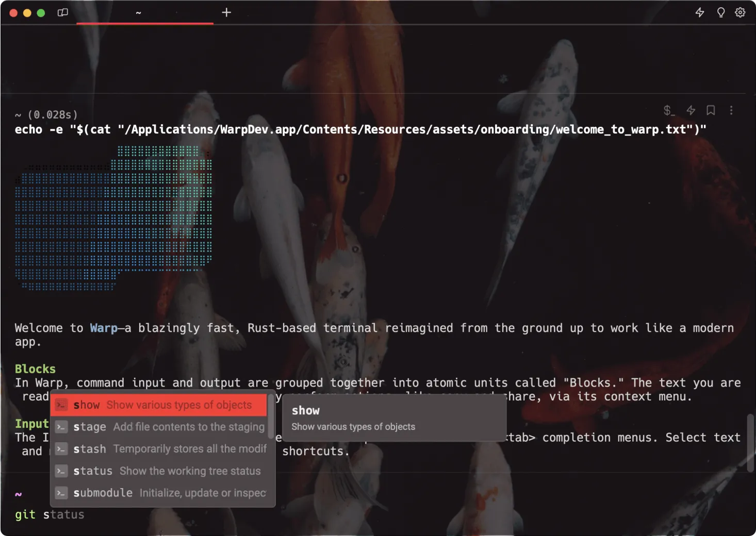This screenshot has height=536, width=756.
Task: Open Warp AI with the lightning bolt icon
Action: [700, 12]
